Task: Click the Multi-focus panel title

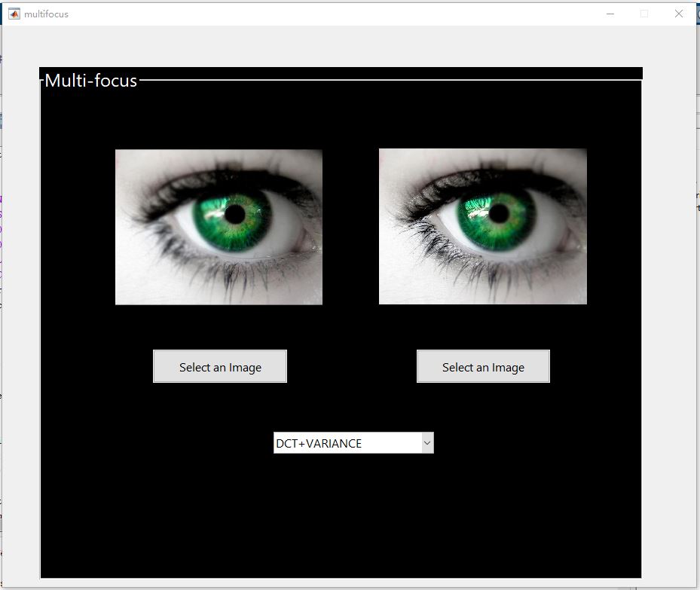Action: point(90,81)
